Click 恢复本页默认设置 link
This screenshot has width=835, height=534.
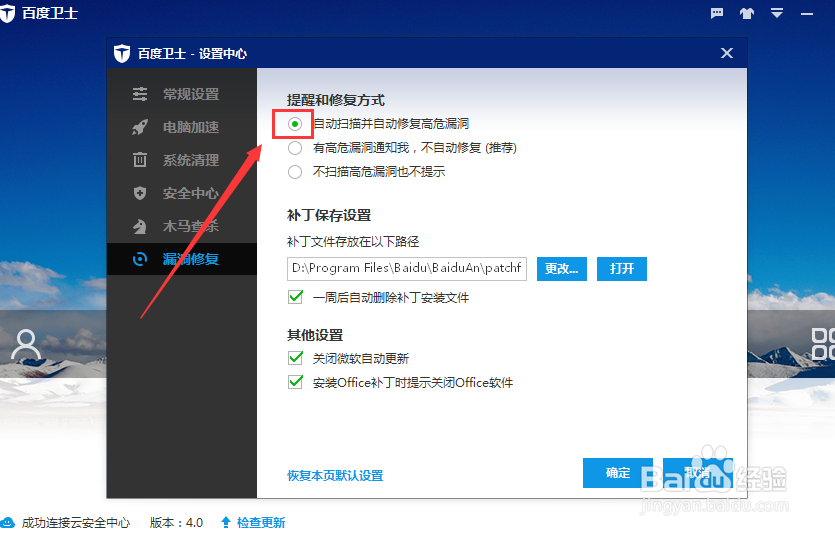(335, 475)
